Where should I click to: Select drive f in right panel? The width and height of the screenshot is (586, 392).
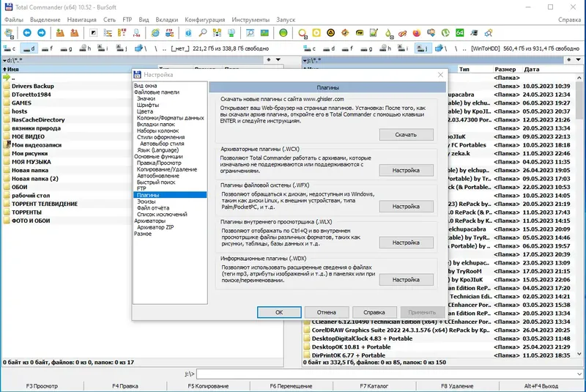[347, 48]
